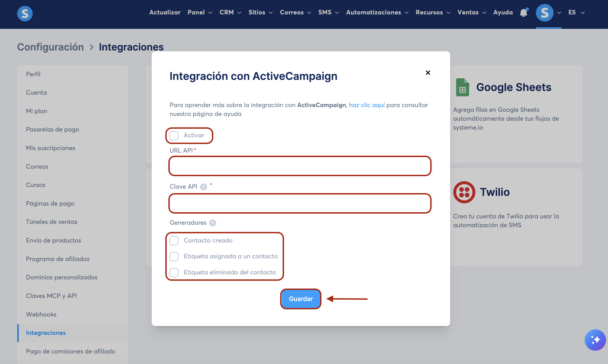Expand the CRM dropdown menu
The width and height of the screenshot is (608, 364).
point(230,12)
